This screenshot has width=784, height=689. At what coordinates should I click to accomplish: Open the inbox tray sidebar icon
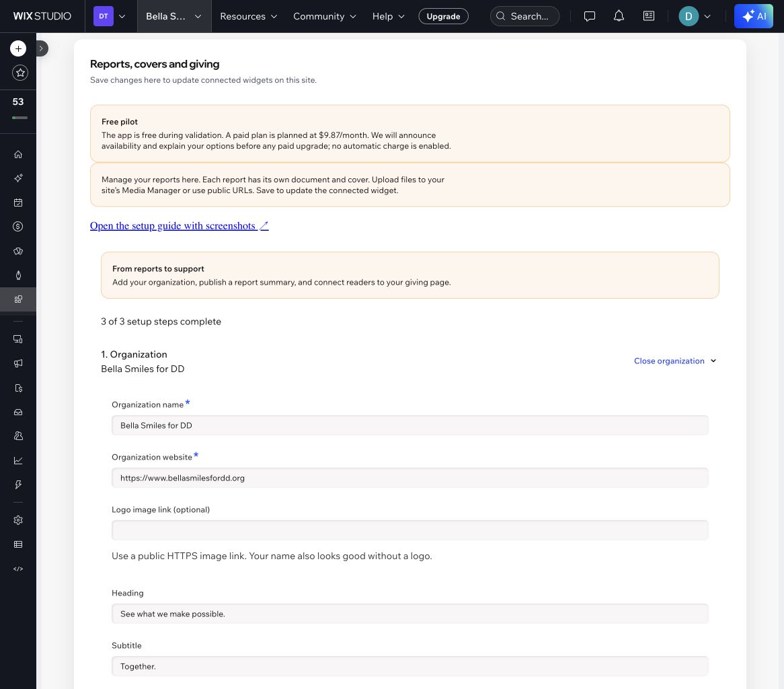coord(18,412)
